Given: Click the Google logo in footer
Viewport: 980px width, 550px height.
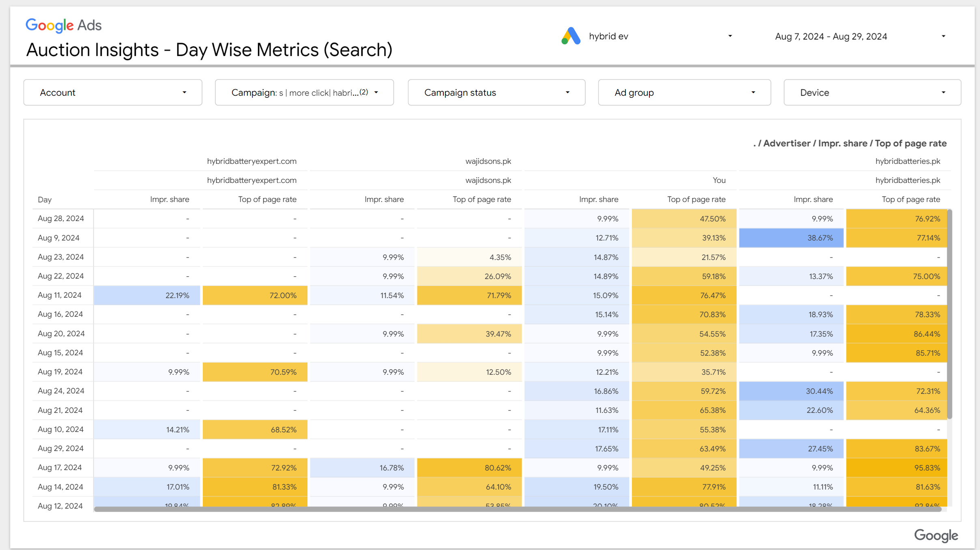Looking at the screenshot, I should pos(936,535).
